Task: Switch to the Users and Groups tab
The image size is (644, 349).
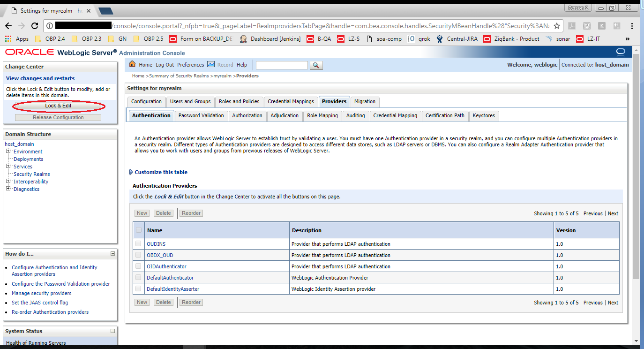Action: [190, 101]
